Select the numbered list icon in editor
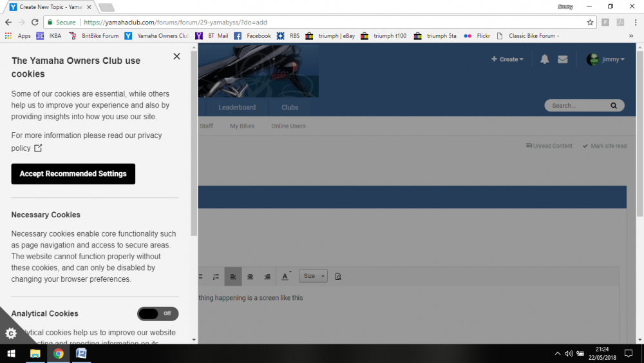Viewport: 644px width, 363px height. click(216, 277)
